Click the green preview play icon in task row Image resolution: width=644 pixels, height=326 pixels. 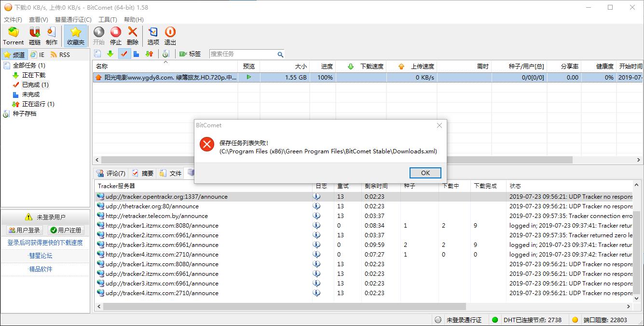click(x=249, y=77)
